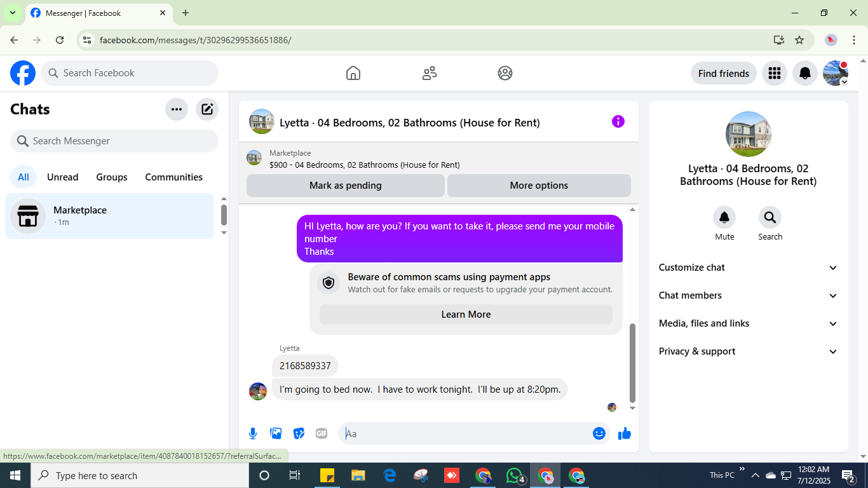Expand Privacy & support section

click(748, 351)
